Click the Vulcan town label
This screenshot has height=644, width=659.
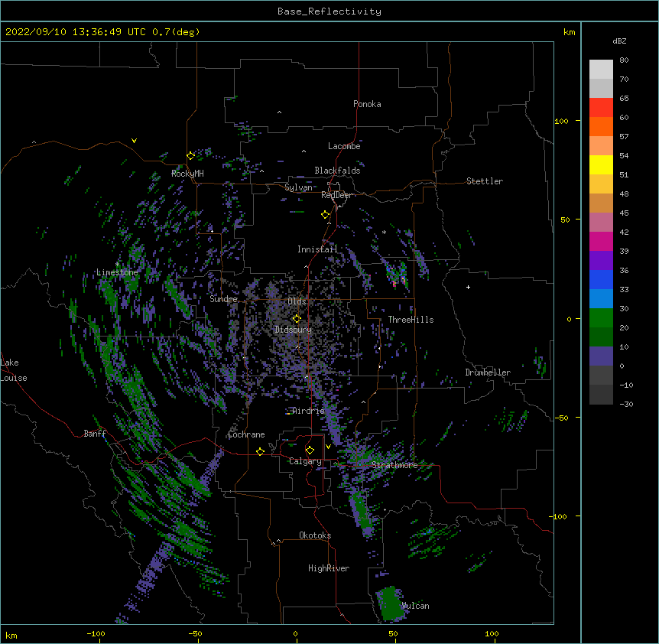tap(415, 606)
